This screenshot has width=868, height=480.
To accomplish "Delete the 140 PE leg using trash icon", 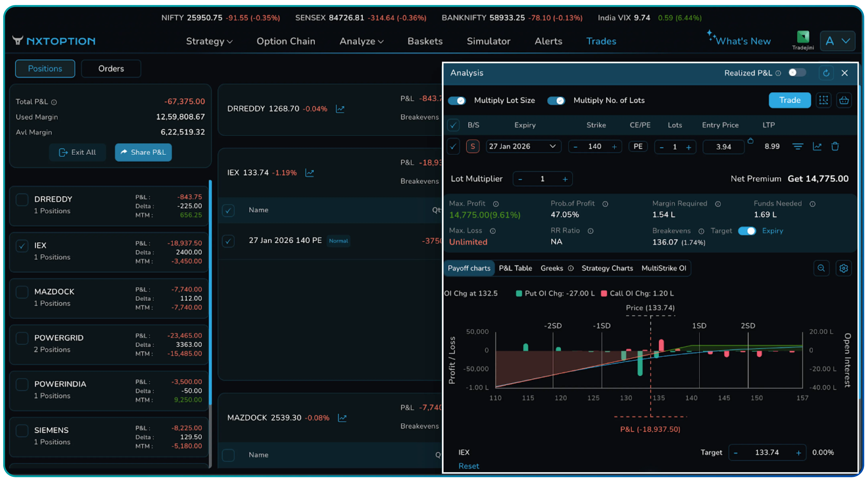I will [836, 146].
